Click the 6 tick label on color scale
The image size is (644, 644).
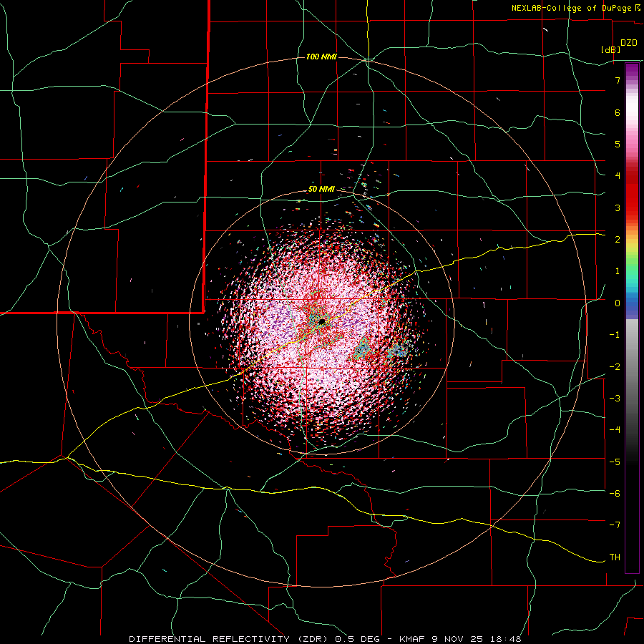tap(618, 112)
